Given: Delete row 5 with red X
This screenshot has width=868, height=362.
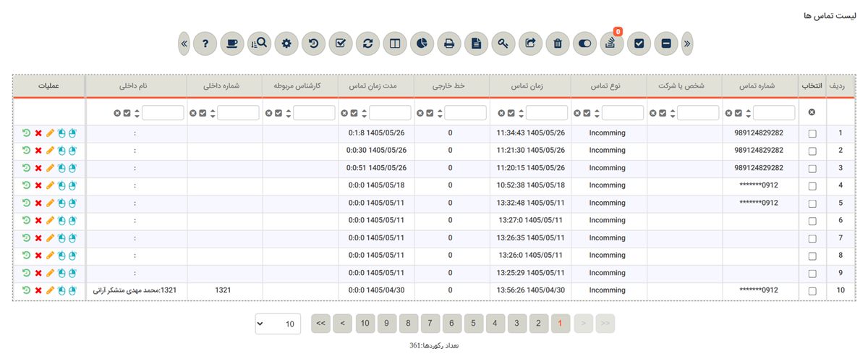Looking at the screenshot, I should point(38,203).
